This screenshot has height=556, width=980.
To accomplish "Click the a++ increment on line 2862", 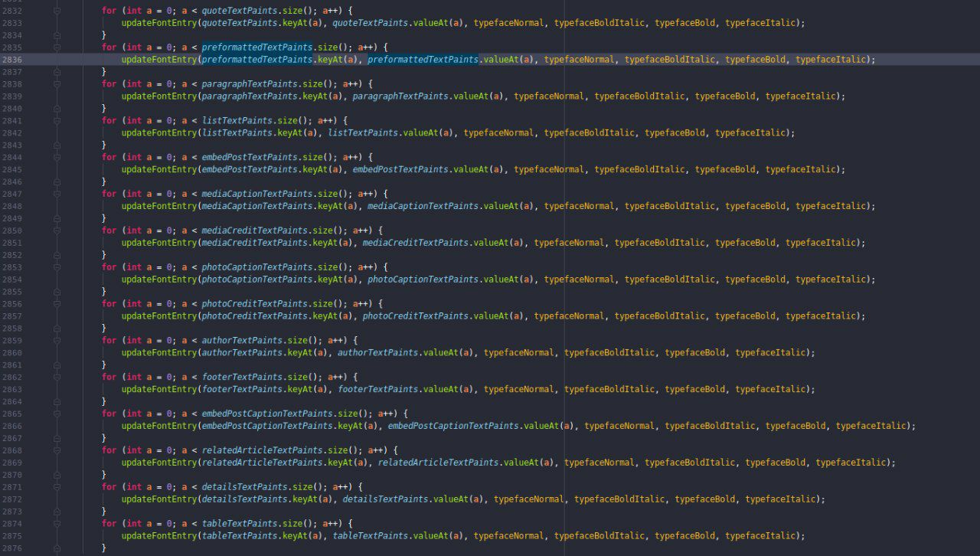I will (x=335, y=377).
